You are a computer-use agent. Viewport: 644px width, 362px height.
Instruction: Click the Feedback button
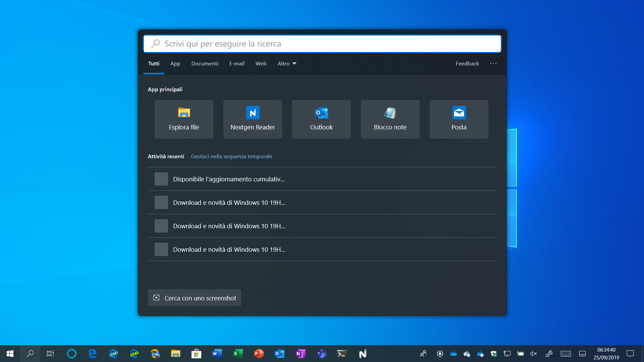pos(467,64)
